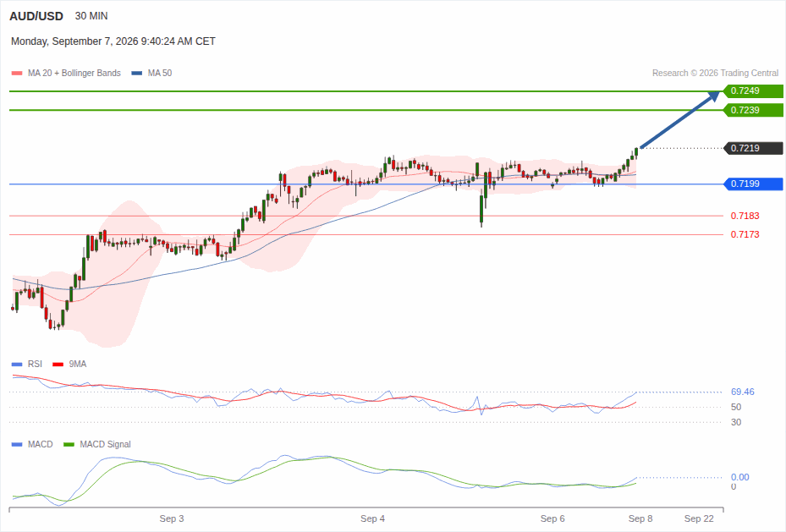Select the 0.7239 green resistance price tag
This screenshot has width=786, height=532.
pyautogui.click(x=753, y=110)
